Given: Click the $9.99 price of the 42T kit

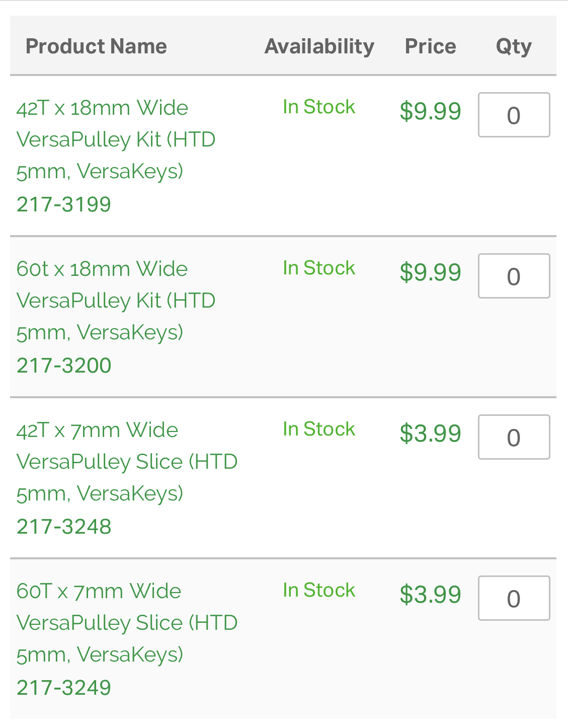Looking at the screenshot, I should 431,111.
